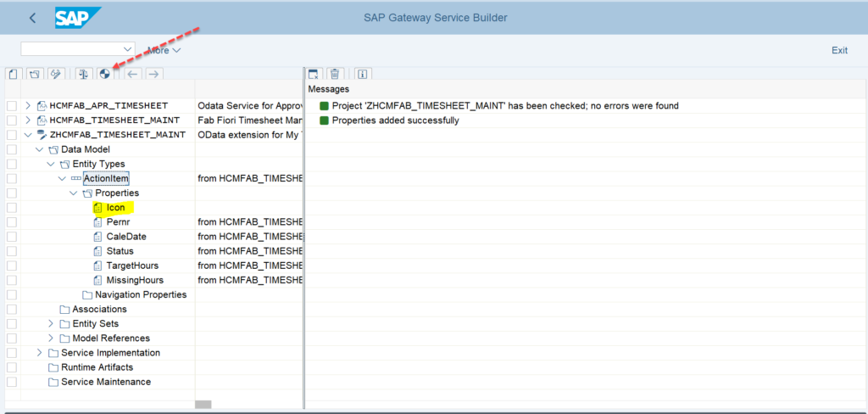Click green status icon of Properties added message
Viewport: 868px width, 414px height.
pyautogui.click(x=325, y=120)
